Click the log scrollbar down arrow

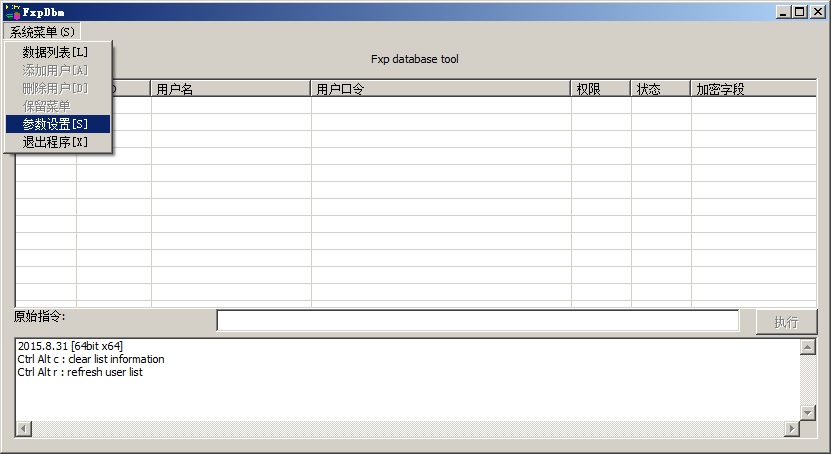pyautogui.click(x=808, y=412)
